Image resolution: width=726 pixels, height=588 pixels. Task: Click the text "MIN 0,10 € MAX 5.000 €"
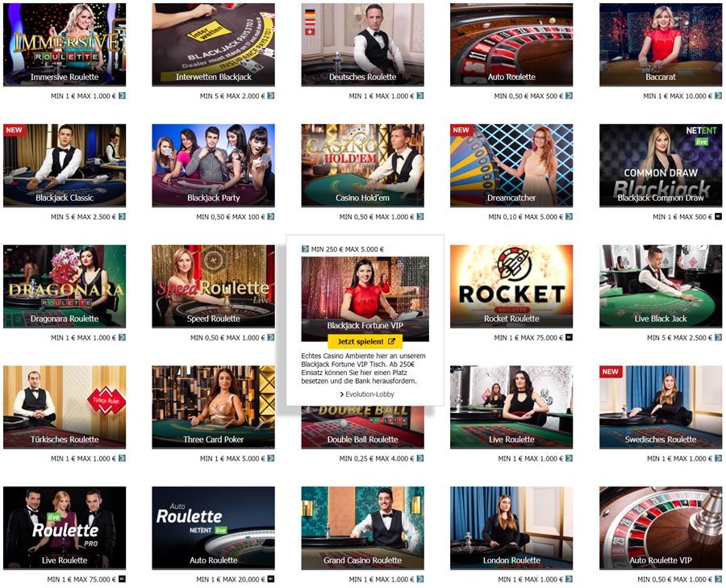click(x=525, y=216)
